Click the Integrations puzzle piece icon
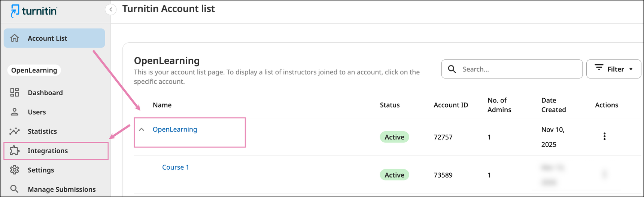This screenshot has width=644, height=197. [15, 151]
